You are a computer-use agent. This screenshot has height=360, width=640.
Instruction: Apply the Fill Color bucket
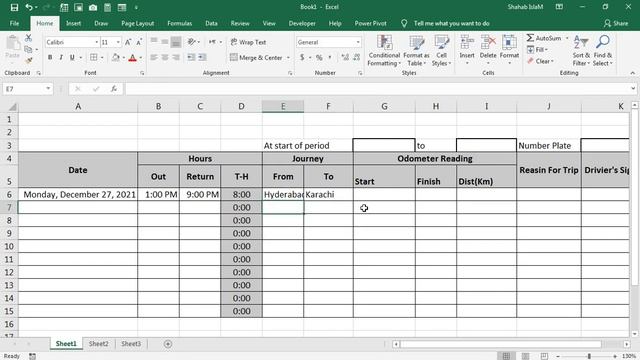click(116, 58)
